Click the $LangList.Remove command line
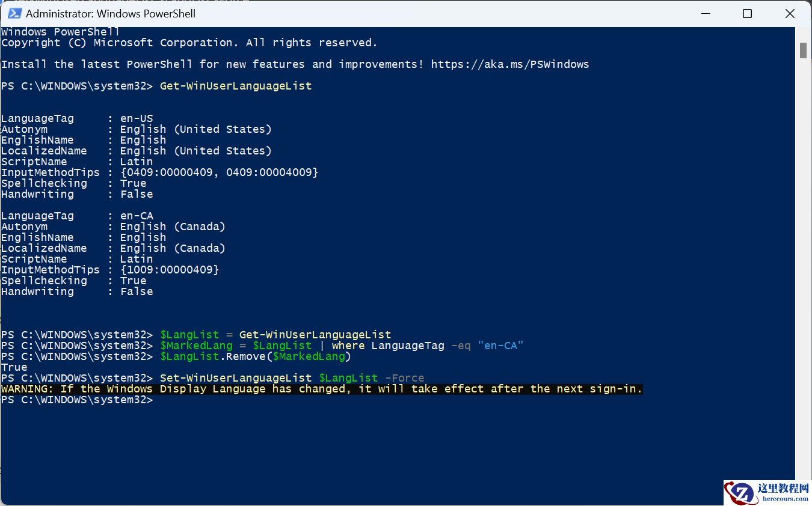This screenshot has height=506, width=812. pos(256,356)
